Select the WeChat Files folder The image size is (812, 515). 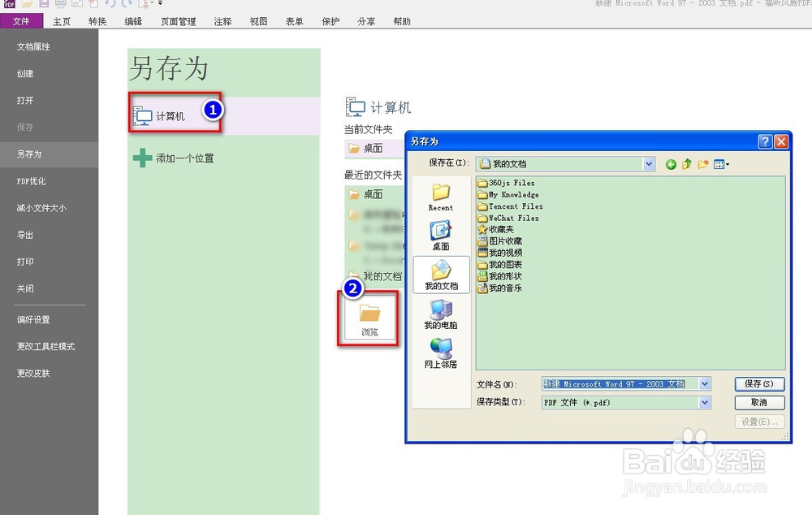coord(512,218)
